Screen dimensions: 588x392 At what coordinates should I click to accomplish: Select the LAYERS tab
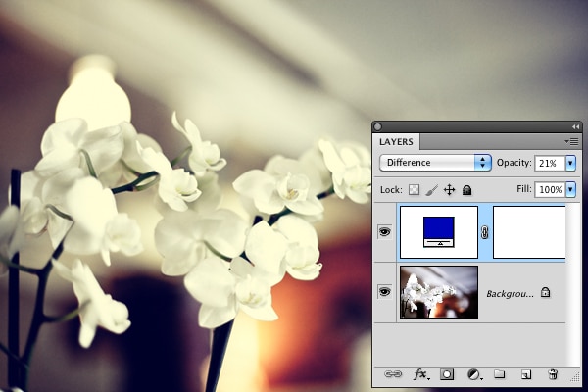396,142
